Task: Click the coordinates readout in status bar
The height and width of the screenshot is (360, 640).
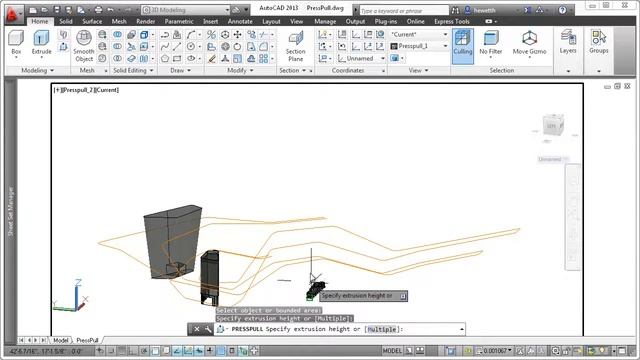Action: point(46,351)
